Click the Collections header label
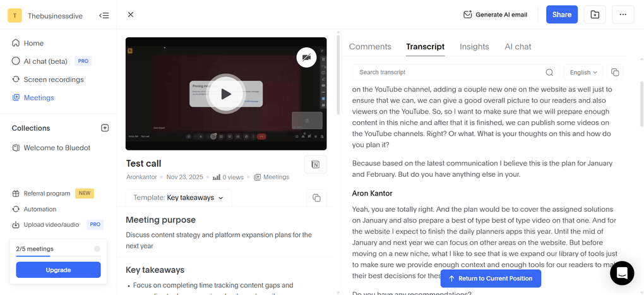 [31, 128]
